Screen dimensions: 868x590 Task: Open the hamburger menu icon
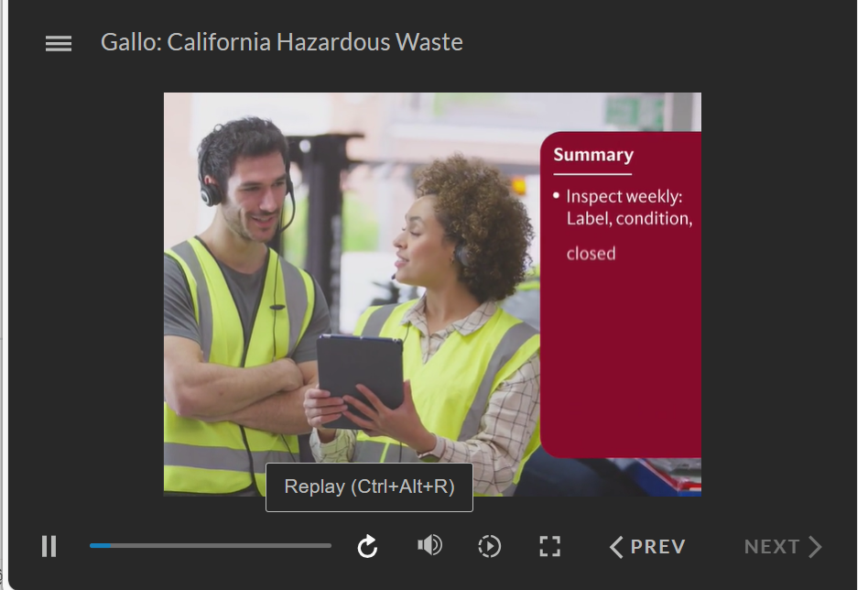click(58, 43)
